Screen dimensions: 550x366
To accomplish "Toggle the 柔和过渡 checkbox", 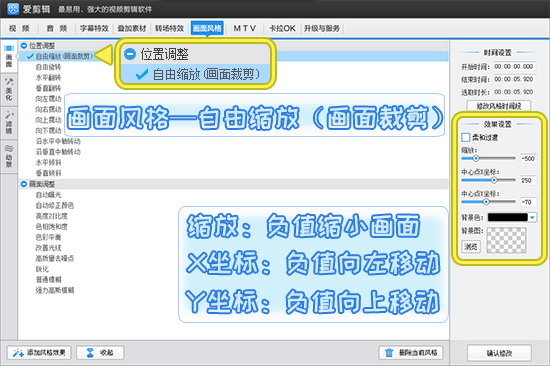I will point(466,138).
